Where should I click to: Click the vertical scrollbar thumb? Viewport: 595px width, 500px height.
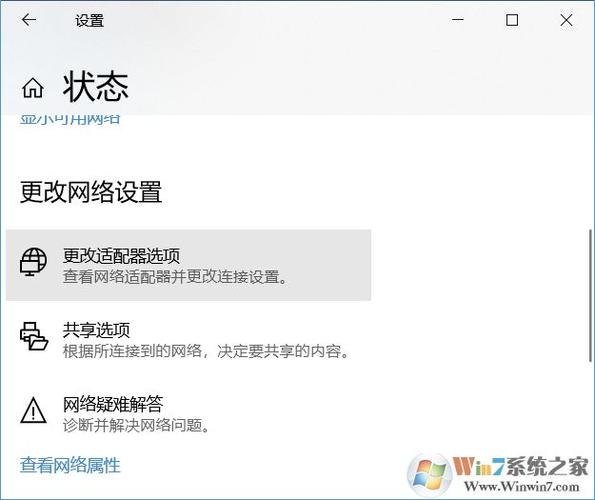(x=590, y=296)
